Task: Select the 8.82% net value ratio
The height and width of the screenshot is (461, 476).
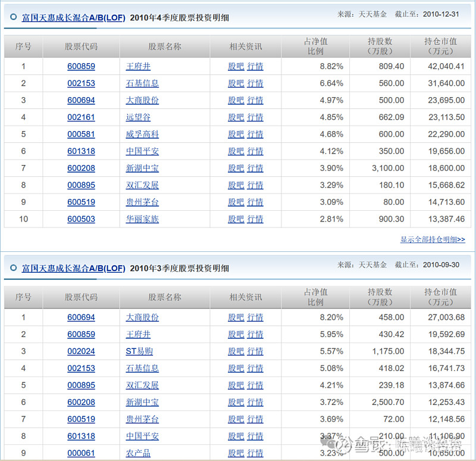Action: pyautogui.click(x=331, y=66)
